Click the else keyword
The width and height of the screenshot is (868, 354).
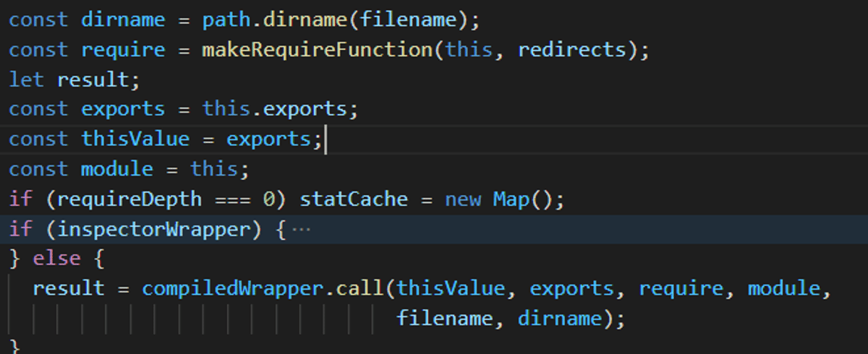coord(57,259)
